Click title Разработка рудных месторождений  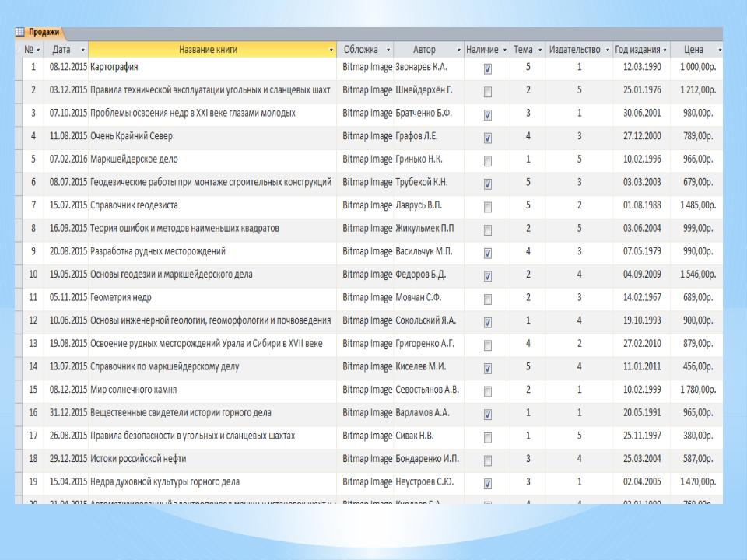pyautogui.click(x=158, y=251)
